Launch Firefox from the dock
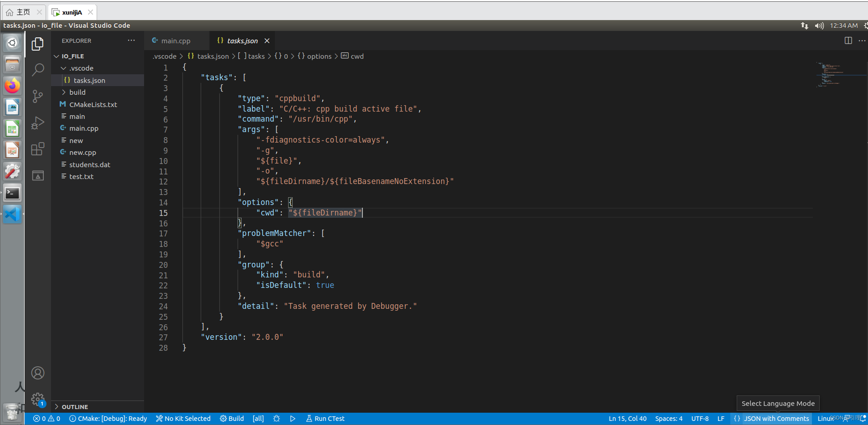 pyautogui.click(x=12, y=86)
